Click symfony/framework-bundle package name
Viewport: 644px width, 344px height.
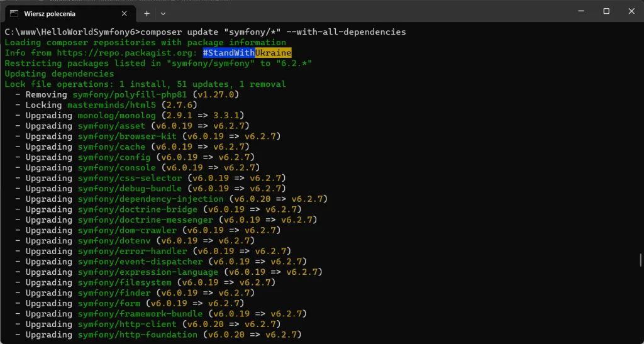point(140,314)
